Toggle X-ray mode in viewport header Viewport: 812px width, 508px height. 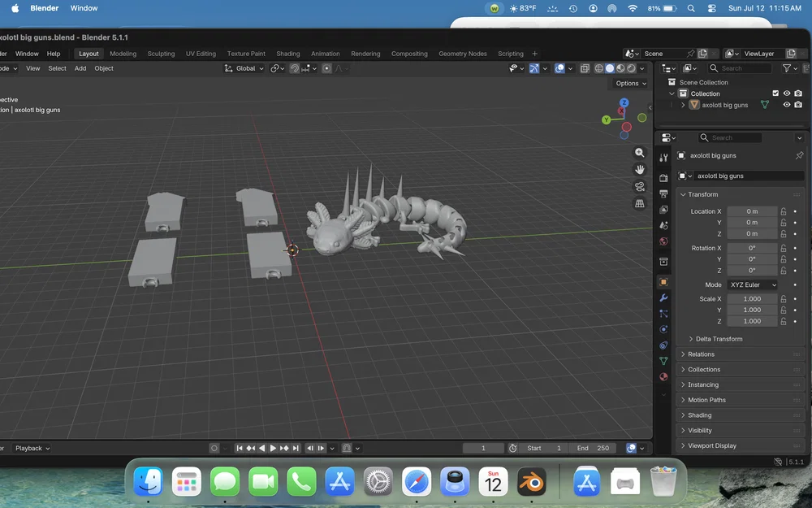[x=585, y=68]
